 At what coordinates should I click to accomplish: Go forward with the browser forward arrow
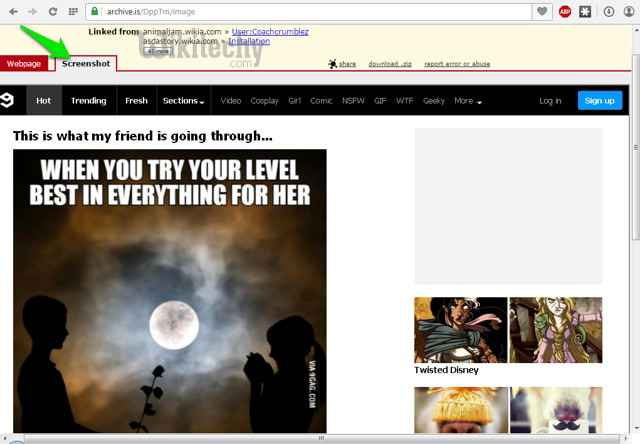pos(32,11)
